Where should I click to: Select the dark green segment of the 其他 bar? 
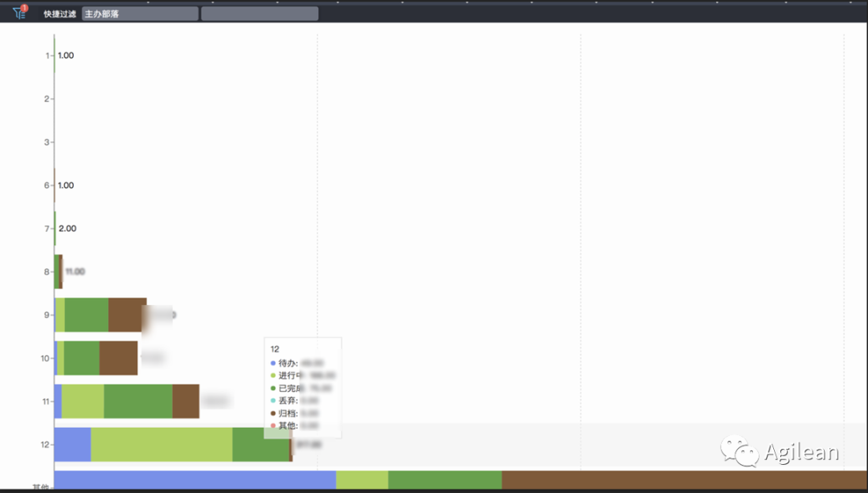445,480
